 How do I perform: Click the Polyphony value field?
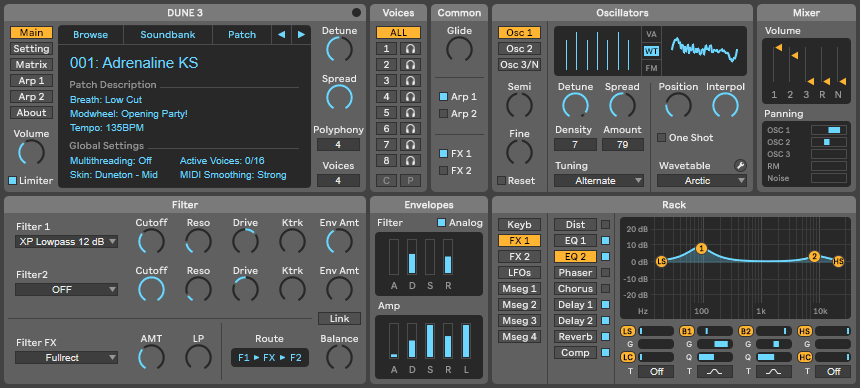click(x=338, y=145)
